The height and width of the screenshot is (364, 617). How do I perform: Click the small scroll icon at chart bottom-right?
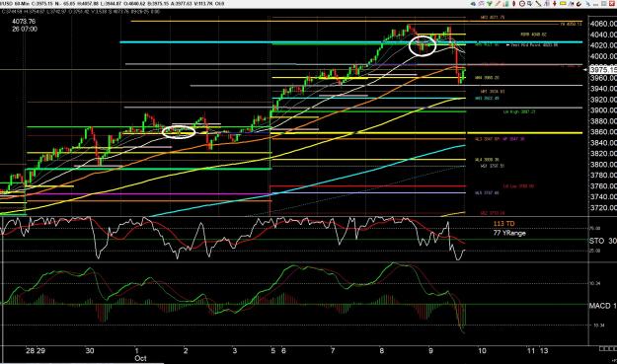click(608, 349)
